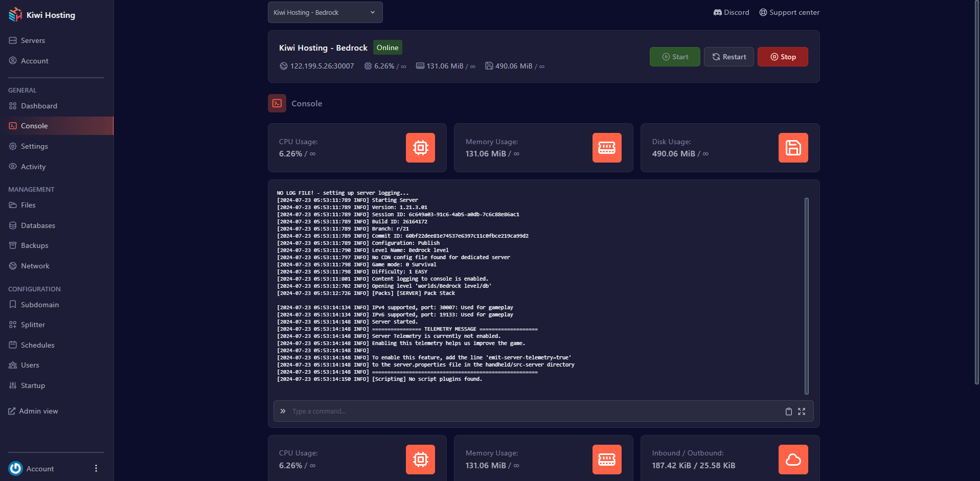Open the Discord link
This screenshot has width=980, height=481.
coord(731,12)
